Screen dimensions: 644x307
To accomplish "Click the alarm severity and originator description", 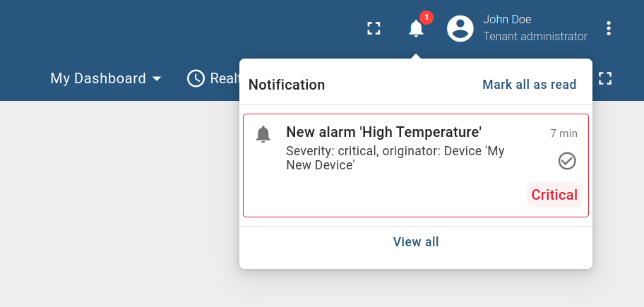I will click(x=395, y=158).
